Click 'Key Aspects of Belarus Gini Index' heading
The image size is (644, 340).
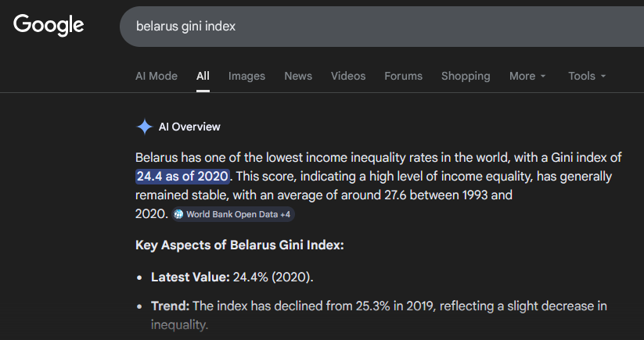239,245
